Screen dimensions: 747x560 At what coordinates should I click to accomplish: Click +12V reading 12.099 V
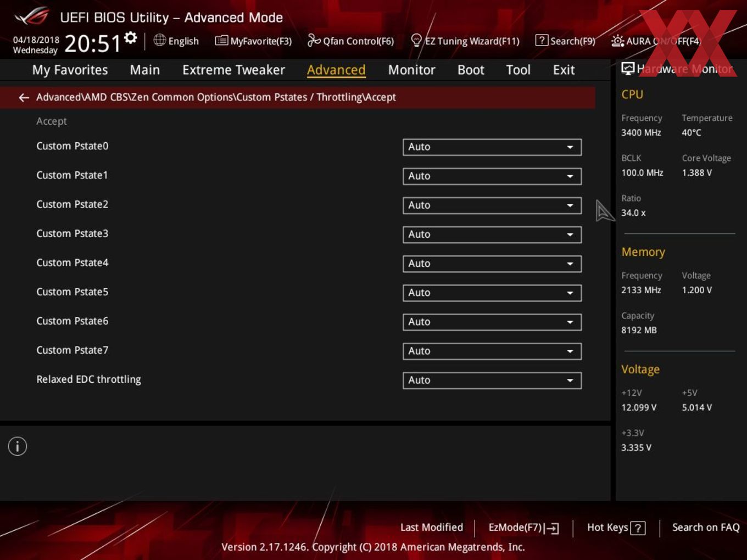639,407
